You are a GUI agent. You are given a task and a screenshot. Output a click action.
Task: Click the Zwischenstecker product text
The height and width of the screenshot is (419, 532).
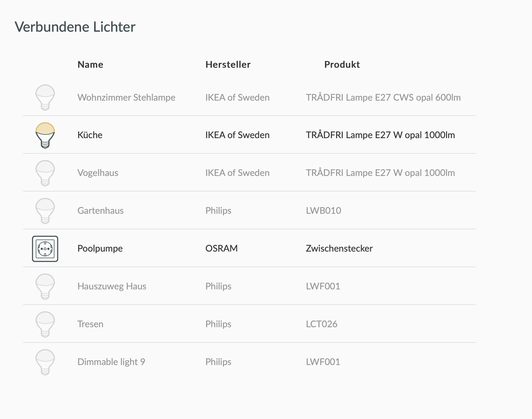[x=339, y=249]
